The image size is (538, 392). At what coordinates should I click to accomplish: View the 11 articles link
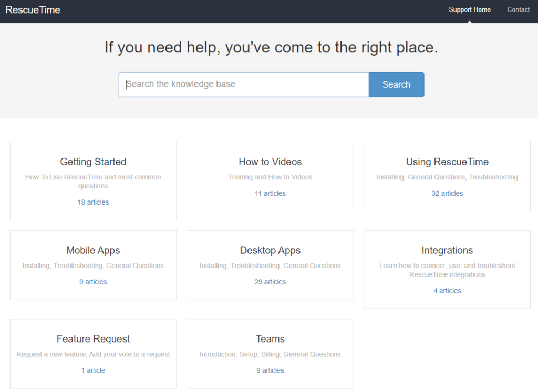[x=270, y=193]
